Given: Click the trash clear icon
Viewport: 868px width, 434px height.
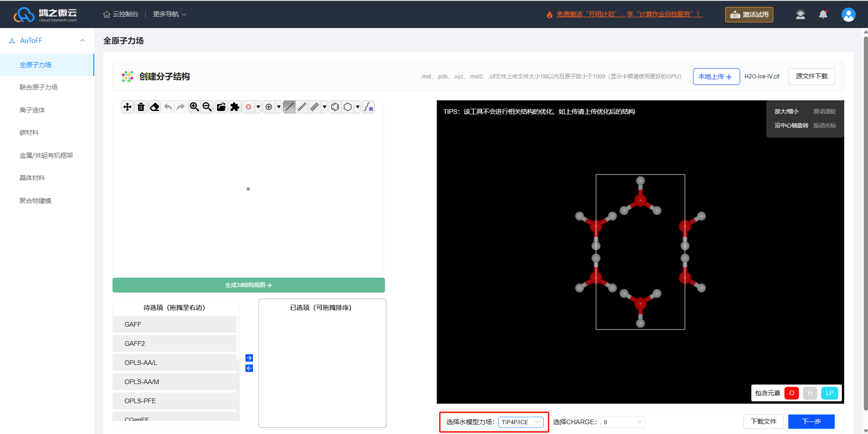Looking at the screenshot, I should (141, 107).
